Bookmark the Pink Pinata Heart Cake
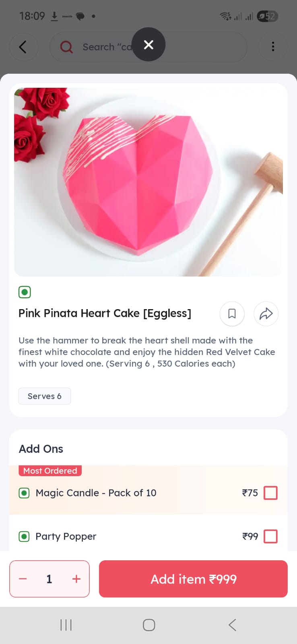297x644 pixels. [x=232, y=314]
